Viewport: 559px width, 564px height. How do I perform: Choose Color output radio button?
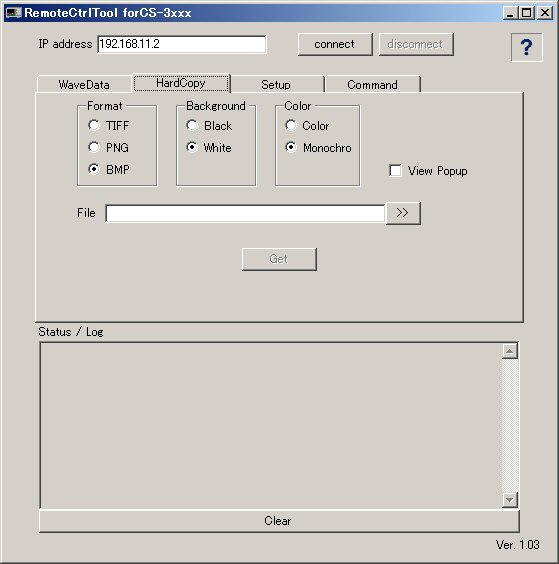point(291,125)
